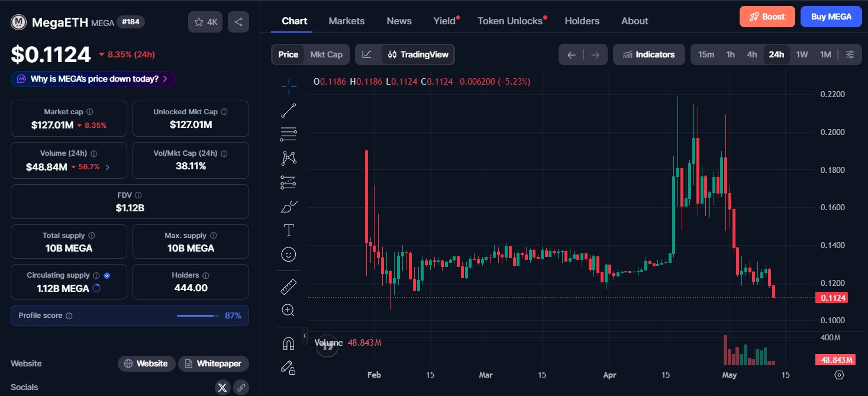This screenshot has width=868, height=396.
Task: Select the trend line drawing tool
Action: click(288, 110)
